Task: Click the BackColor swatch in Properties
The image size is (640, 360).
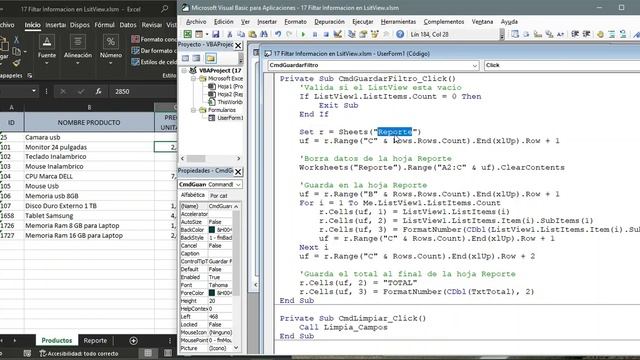Action: click(x=212, y=230)
